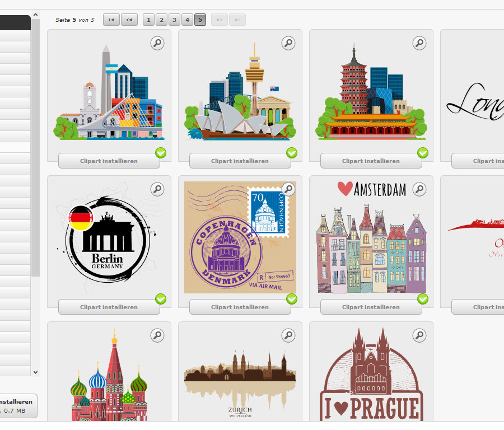Go to page 4
The image size is (504, 430).
coord(187,20)
